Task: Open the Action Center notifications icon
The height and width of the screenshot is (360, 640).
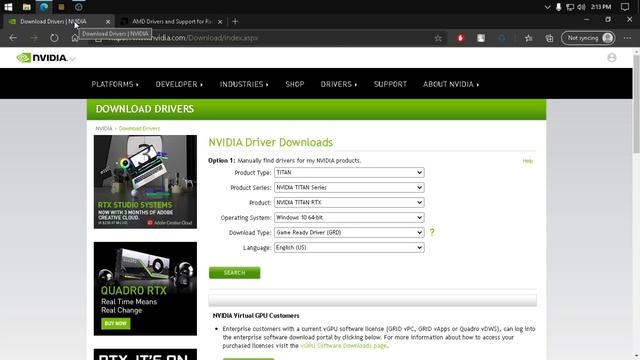Action: pyautogui.click(x=624, y=7)
